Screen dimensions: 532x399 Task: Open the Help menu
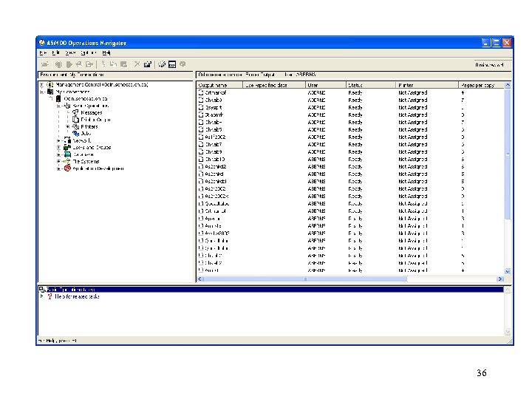(x=106, y=53)
